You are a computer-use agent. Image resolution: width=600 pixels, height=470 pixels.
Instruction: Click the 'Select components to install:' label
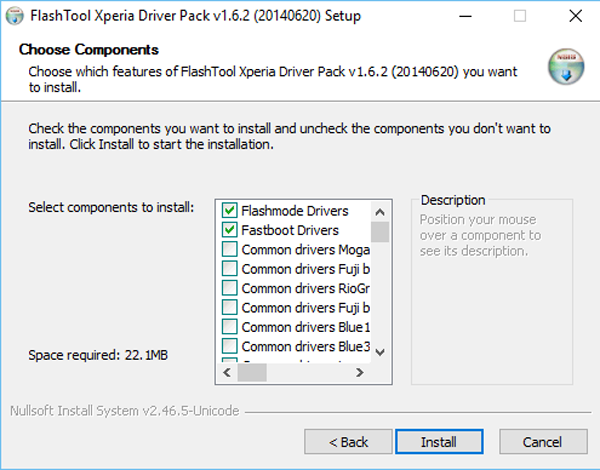pos(111,207)
